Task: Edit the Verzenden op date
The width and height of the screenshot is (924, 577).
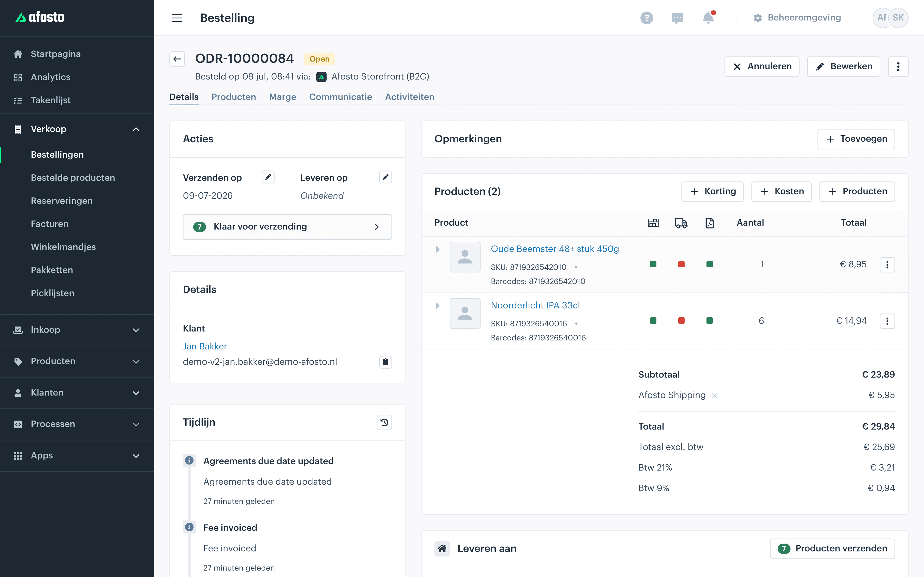Action: (268, 177)
